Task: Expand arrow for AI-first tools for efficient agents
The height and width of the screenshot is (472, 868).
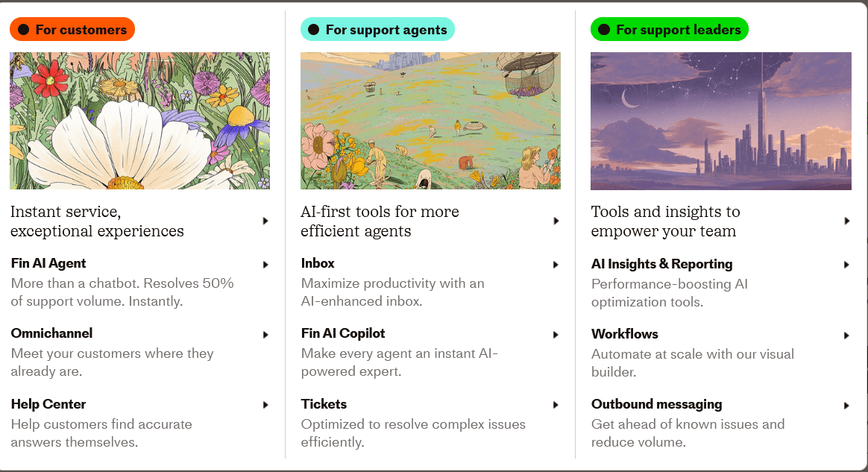Action: coord(556,221)
